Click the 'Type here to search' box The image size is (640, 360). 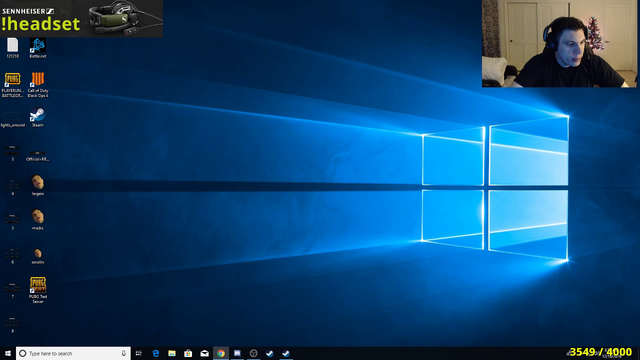click(x=73, y=353)
